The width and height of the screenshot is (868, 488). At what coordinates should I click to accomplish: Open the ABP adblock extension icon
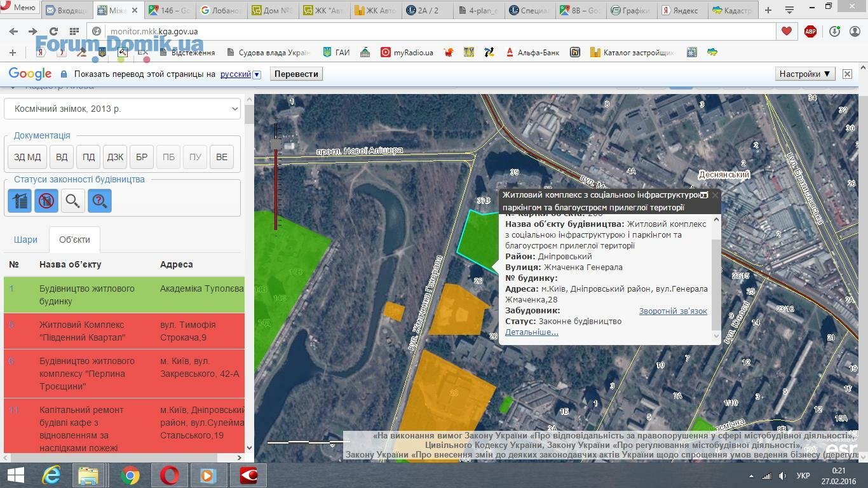click(810, 31)
